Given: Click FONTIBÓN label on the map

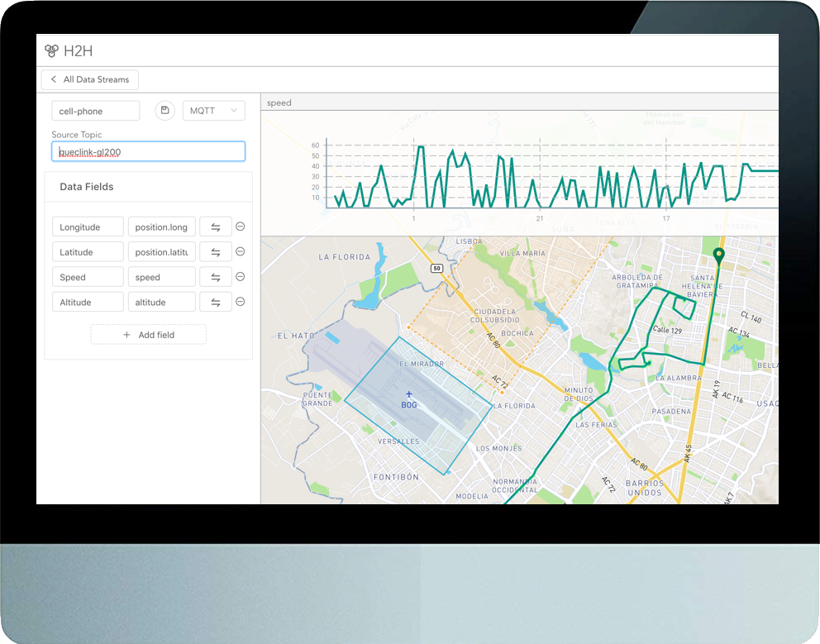Looking at the screenshot, I should [x=396, y=477].
